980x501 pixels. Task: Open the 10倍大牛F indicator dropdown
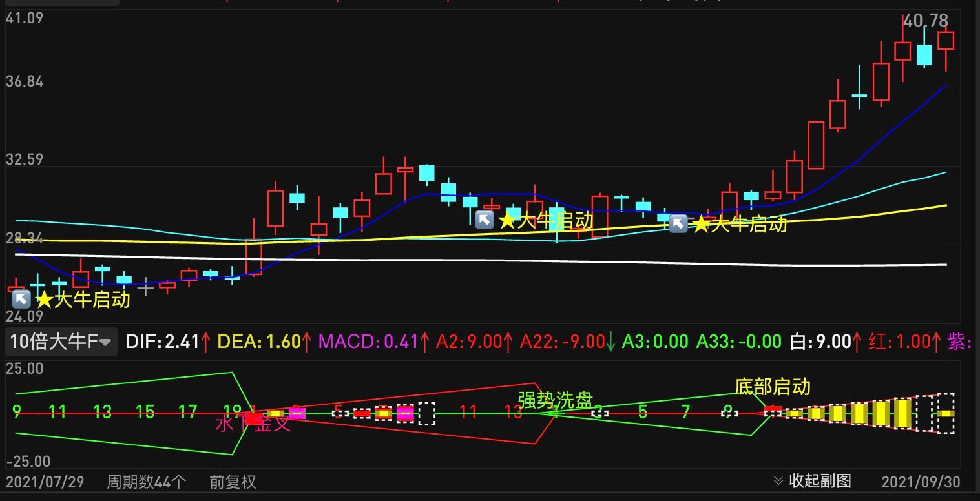coord(61,341)
